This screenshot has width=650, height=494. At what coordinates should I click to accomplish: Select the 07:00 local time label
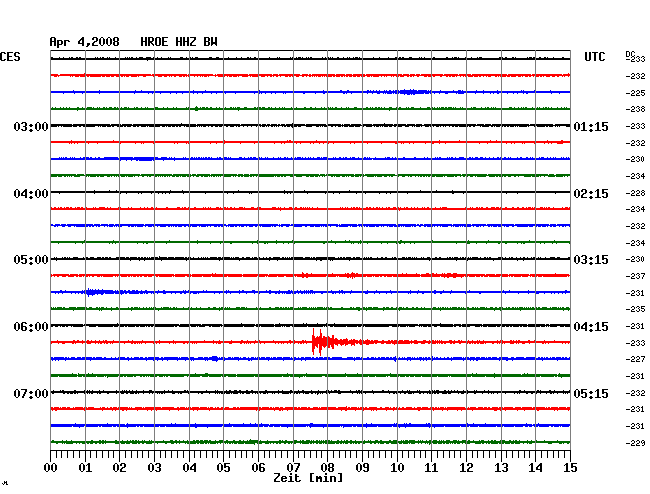click(31, 393)
